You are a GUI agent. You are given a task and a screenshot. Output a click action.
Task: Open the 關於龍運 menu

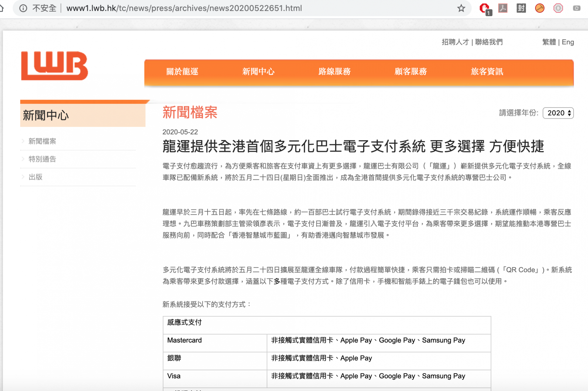pyautogui.click(x=182, y=71)
